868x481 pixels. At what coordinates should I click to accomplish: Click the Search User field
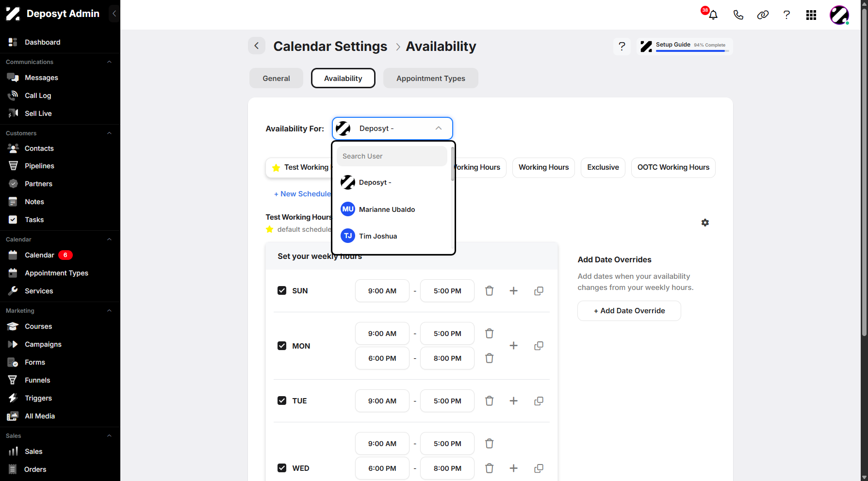(x=392, y=156)
